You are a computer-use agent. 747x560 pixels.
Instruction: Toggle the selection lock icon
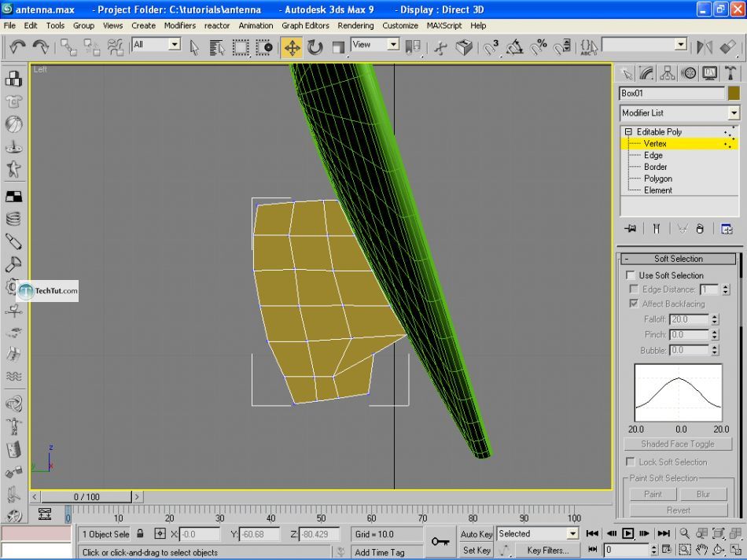click(x=140, y=534)
